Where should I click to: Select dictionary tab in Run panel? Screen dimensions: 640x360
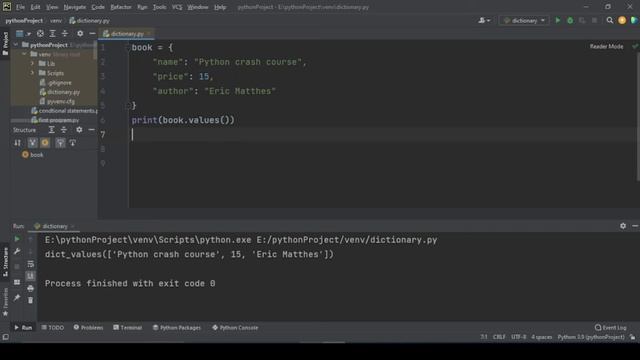pos(54,226)
